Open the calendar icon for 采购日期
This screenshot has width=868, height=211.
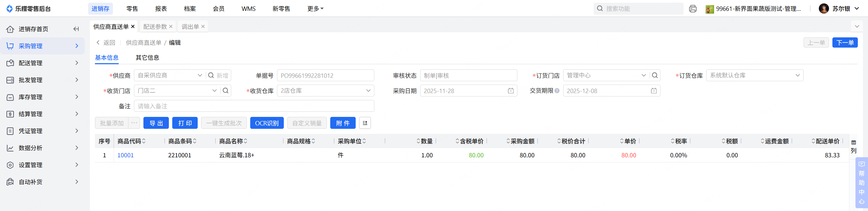pyautogui.click(x=511, y=91)
